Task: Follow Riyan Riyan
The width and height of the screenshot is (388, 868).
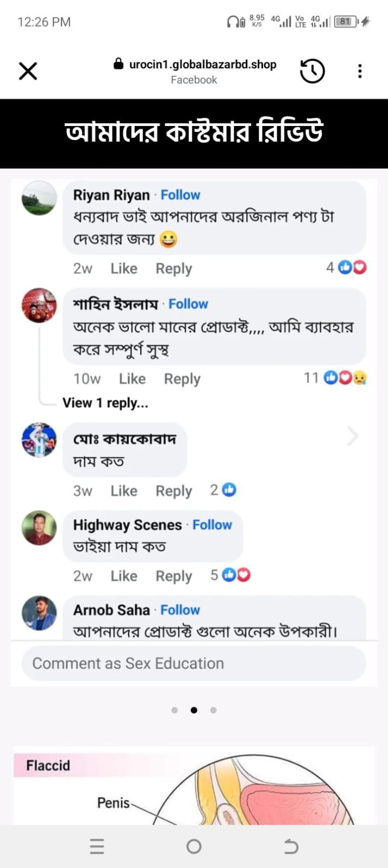Action: point(180,195)
